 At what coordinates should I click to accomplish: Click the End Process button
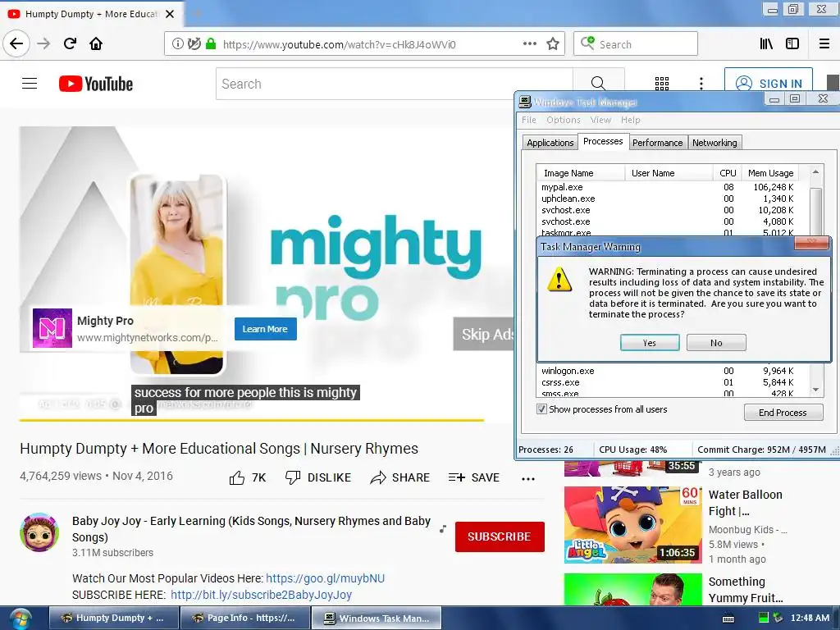tap(783, 413)
